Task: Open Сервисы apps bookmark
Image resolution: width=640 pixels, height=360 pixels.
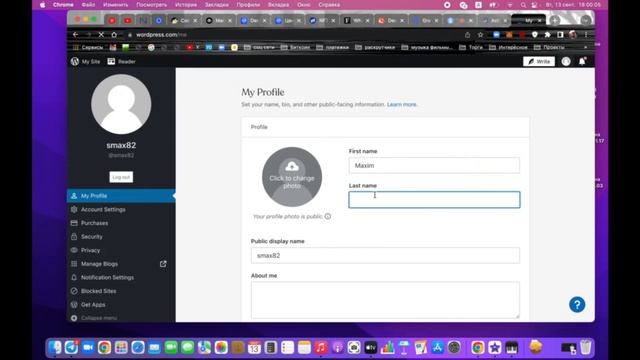Action: (88, 47)
